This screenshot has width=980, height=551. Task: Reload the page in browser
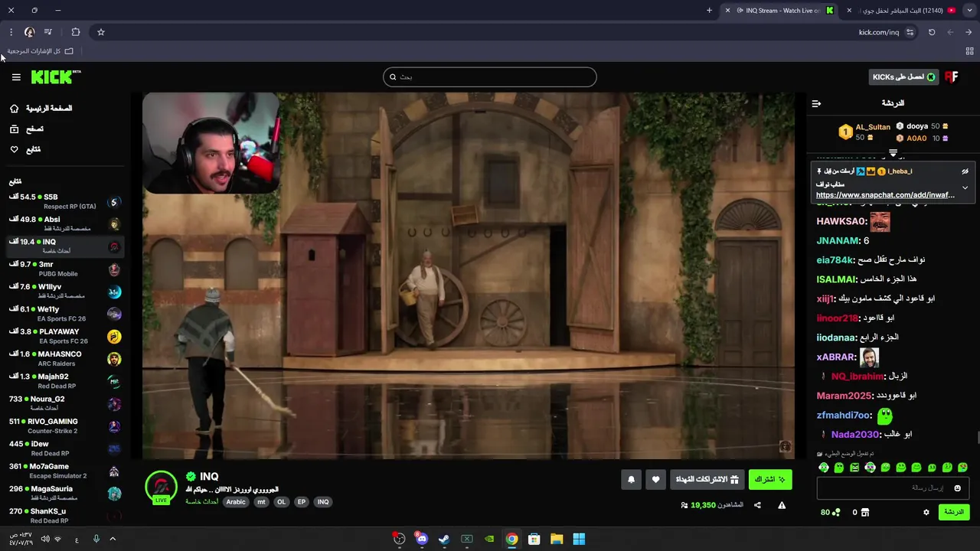point(932,32)
